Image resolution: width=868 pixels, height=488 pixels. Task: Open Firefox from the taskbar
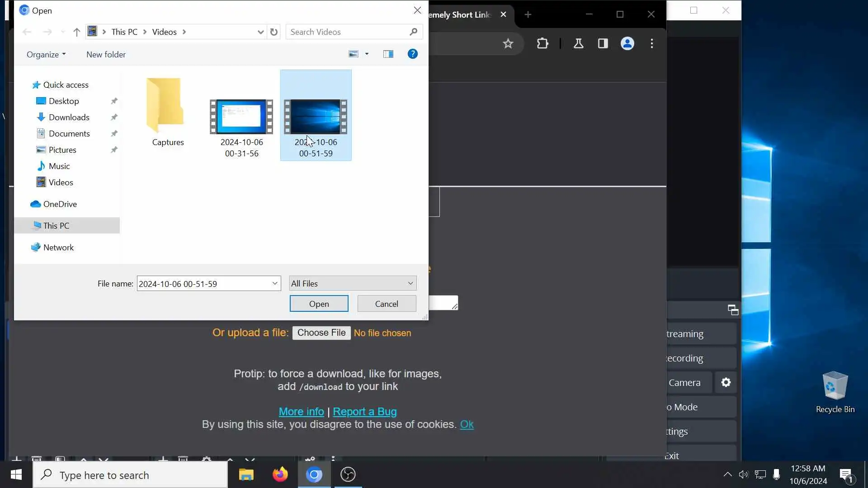[280, 474]
